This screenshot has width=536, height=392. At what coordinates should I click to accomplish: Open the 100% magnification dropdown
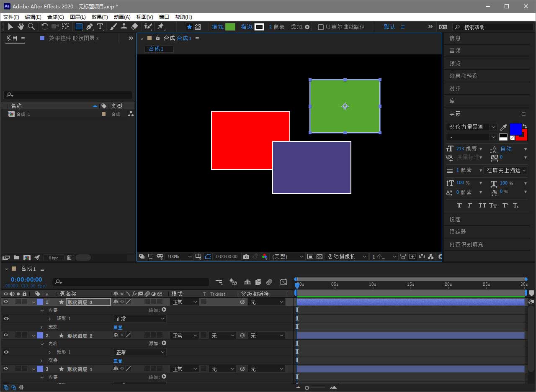coord(179,256)
